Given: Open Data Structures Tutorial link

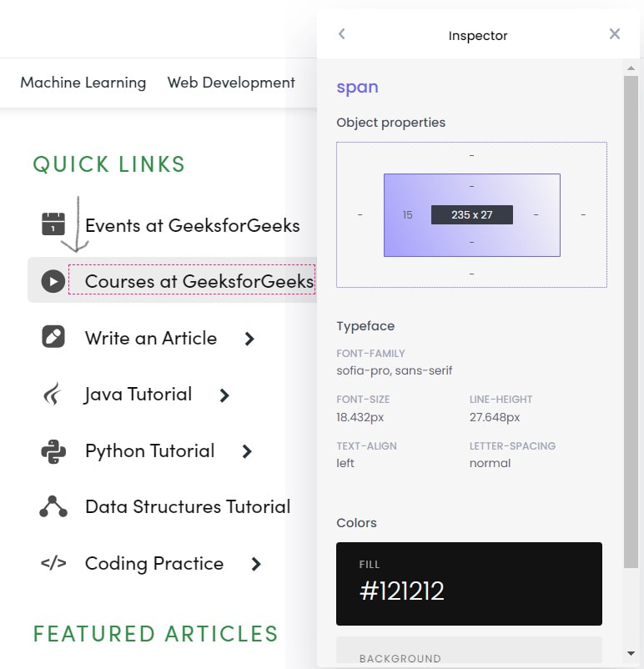Looking at the screenshot, I should coord(188,506).
